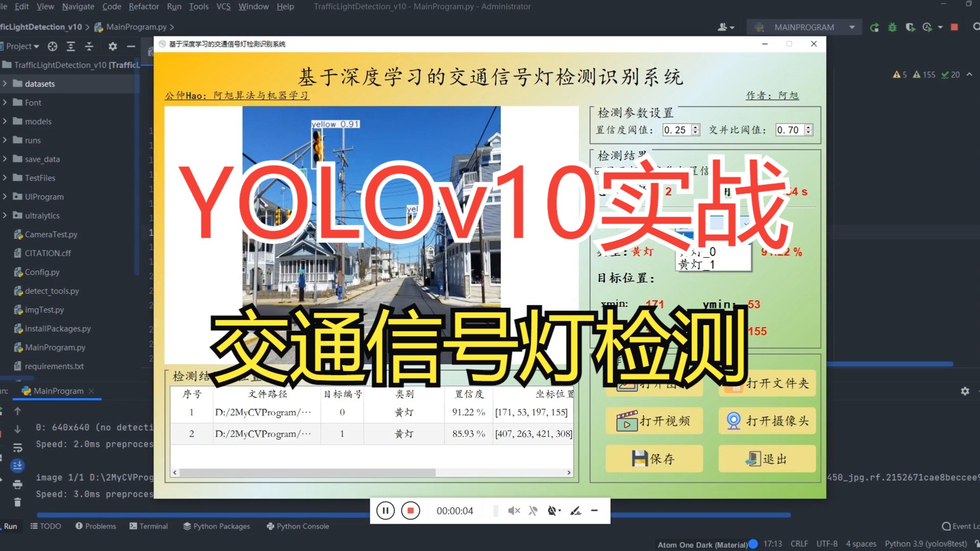Open the Refactor menu
Viewport: 980px width, 551px height.
[x=143, y=7]
